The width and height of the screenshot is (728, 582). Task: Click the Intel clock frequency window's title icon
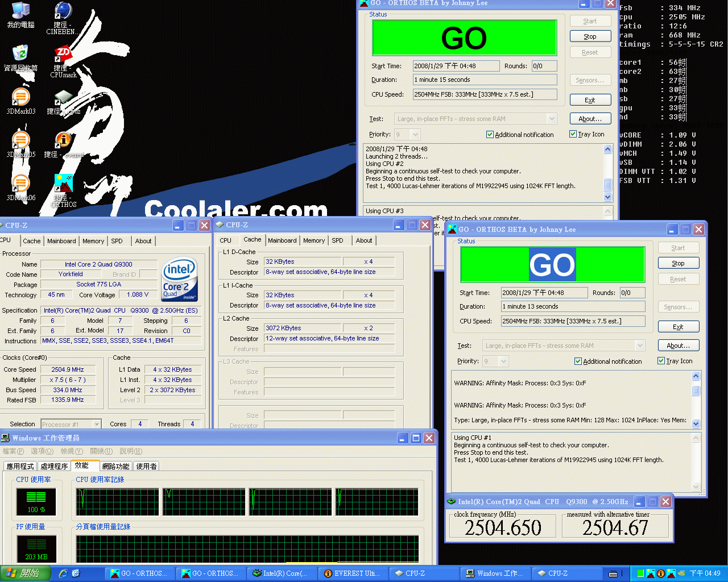(x=452, y=501)
